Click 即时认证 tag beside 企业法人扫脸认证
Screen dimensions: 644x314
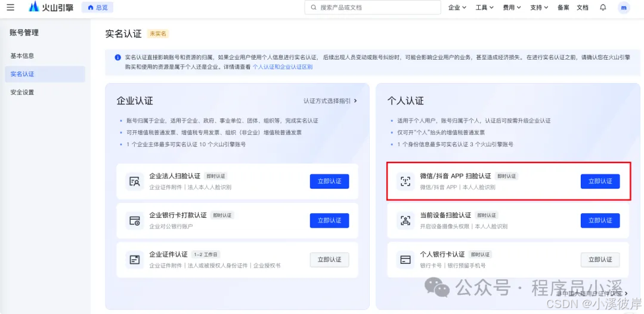click(216, 176)
